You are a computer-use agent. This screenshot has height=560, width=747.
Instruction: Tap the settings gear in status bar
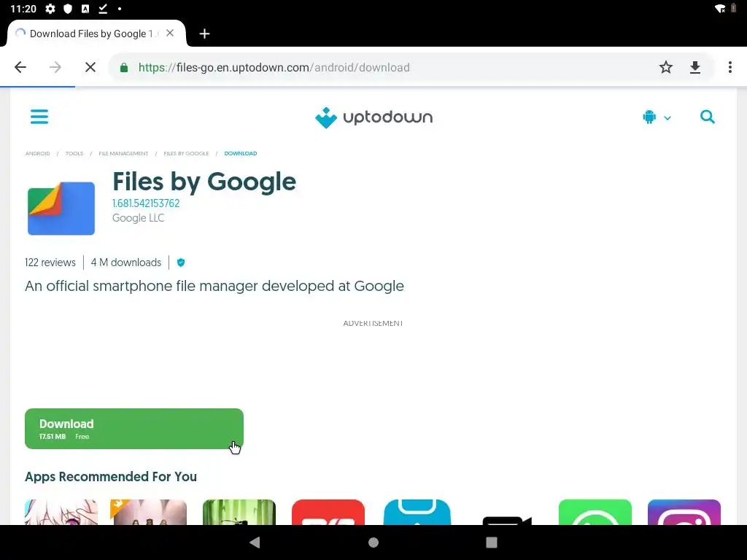(x=50, y=9)
